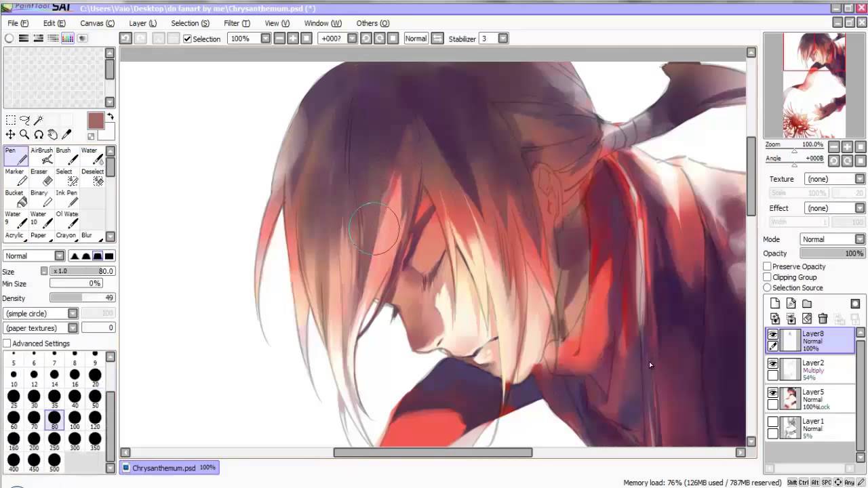Enable Clipping Group checkbox
The image size is (868, 488).
(x=767, y=277)
